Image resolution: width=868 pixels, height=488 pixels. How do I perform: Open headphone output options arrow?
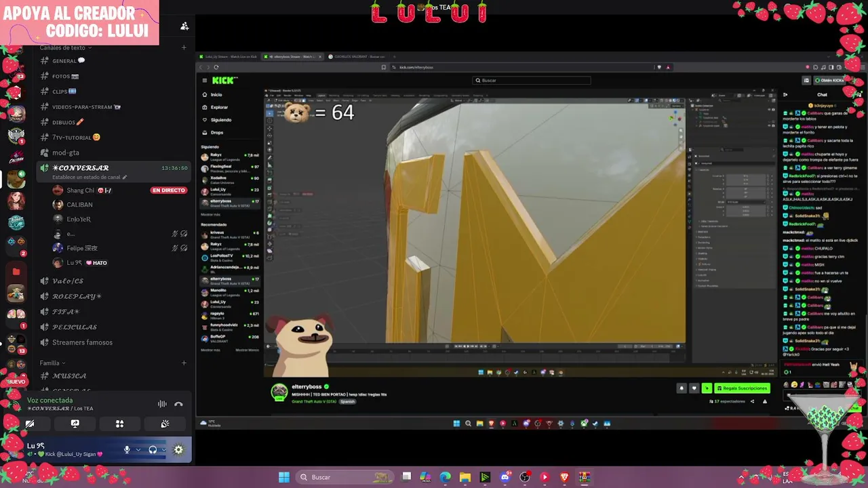click(x=163, y=449)
